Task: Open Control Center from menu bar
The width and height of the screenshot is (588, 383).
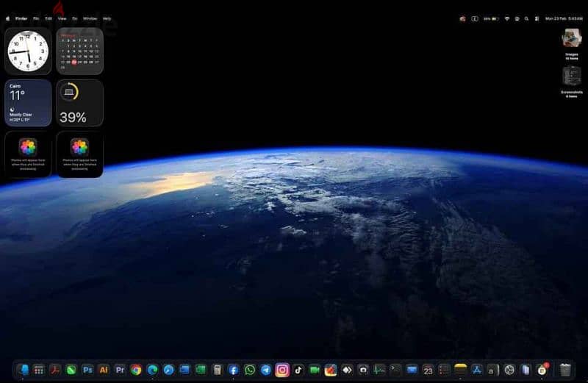Action: [537, 18]
